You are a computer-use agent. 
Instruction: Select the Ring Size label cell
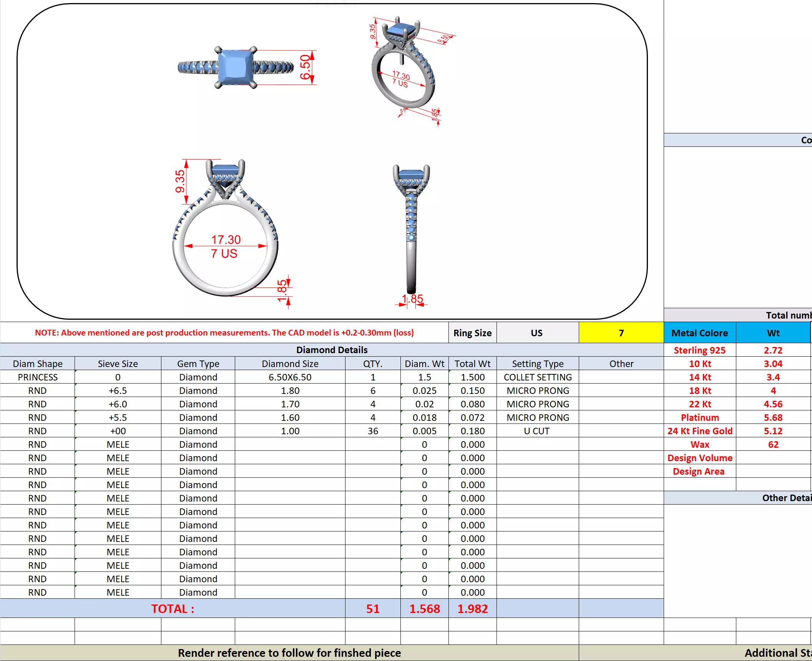[x=472, y=333]
